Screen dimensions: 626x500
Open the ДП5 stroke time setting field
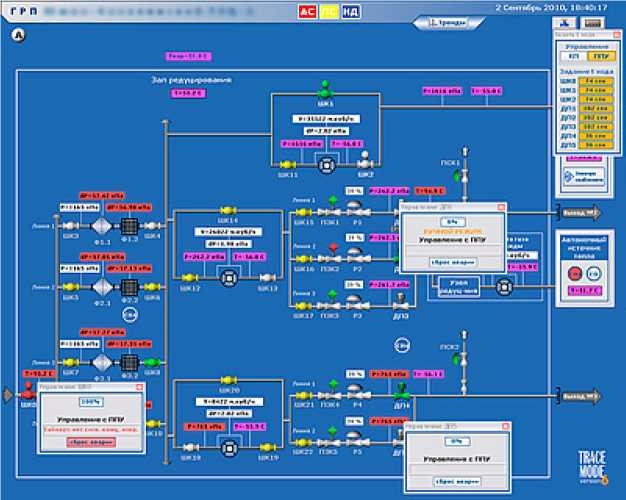pyautogui.click(x=596, y=145)
